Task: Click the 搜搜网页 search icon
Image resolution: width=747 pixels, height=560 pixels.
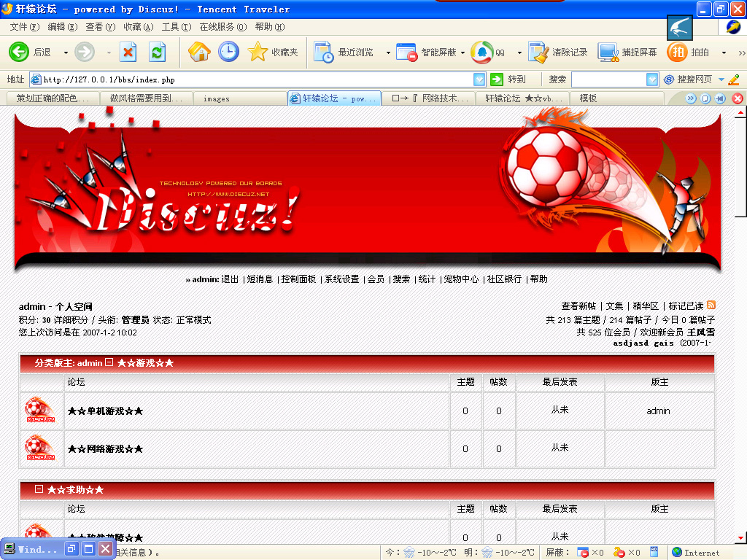Action: click(x=669, y=79)
